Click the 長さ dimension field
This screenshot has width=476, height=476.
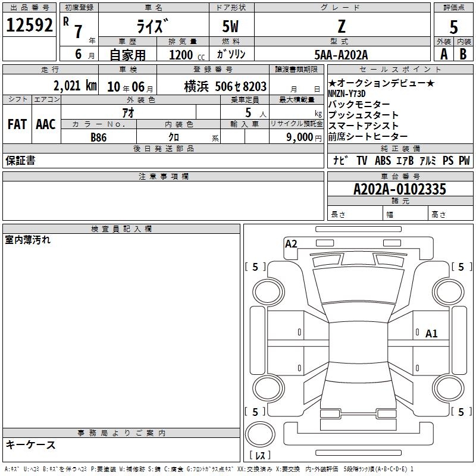[355, 214]
